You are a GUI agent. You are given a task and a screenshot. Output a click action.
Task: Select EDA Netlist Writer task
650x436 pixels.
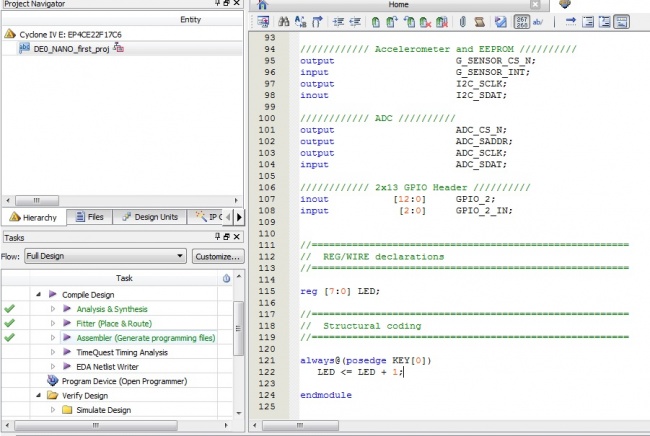[x=107, y=367]
